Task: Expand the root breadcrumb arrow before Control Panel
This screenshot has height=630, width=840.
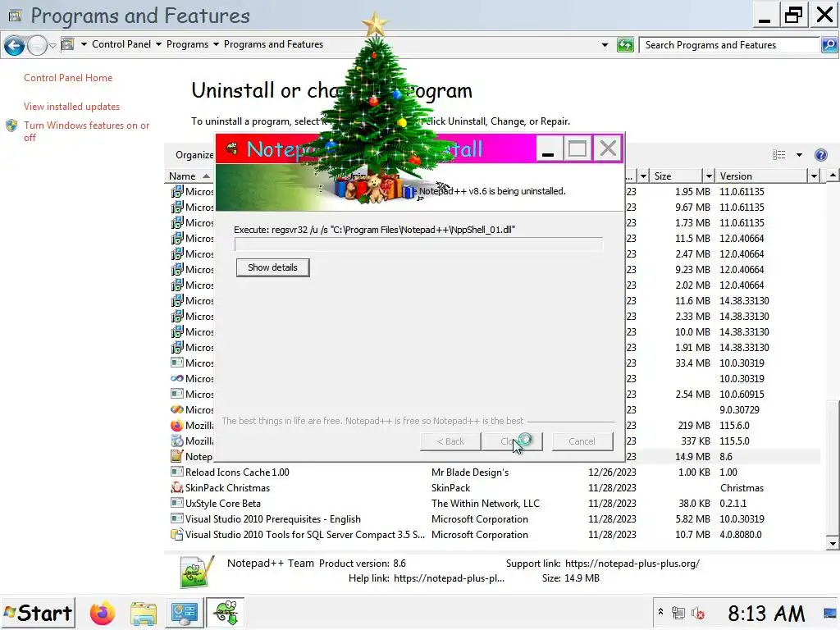Action: [x=84, y=44]
